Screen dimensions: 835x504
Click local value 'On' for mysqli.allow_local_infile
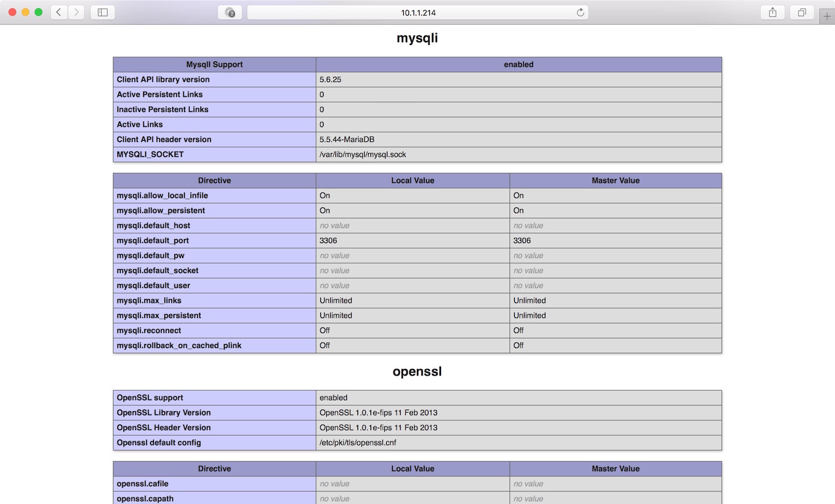(x=325, y=196)
